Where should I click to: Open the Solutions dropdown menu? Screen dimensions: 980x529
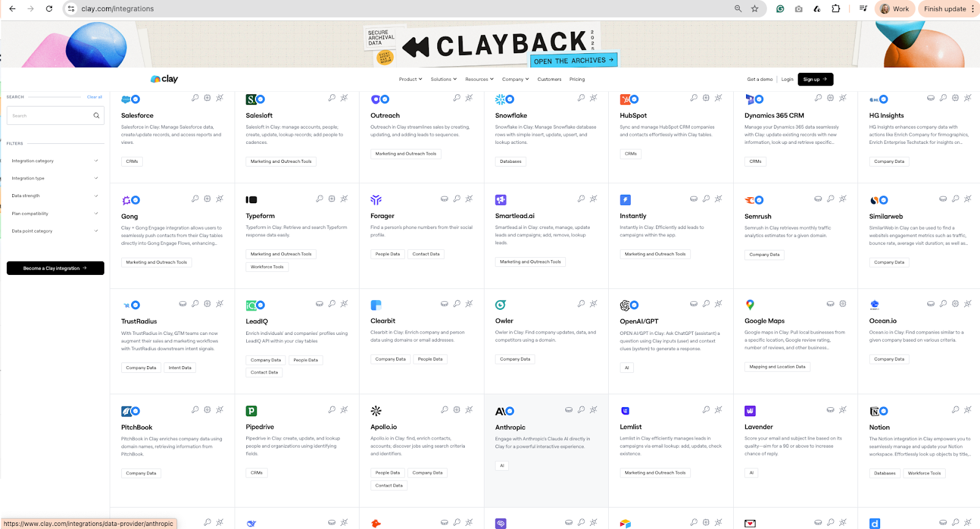coord(443,79)
